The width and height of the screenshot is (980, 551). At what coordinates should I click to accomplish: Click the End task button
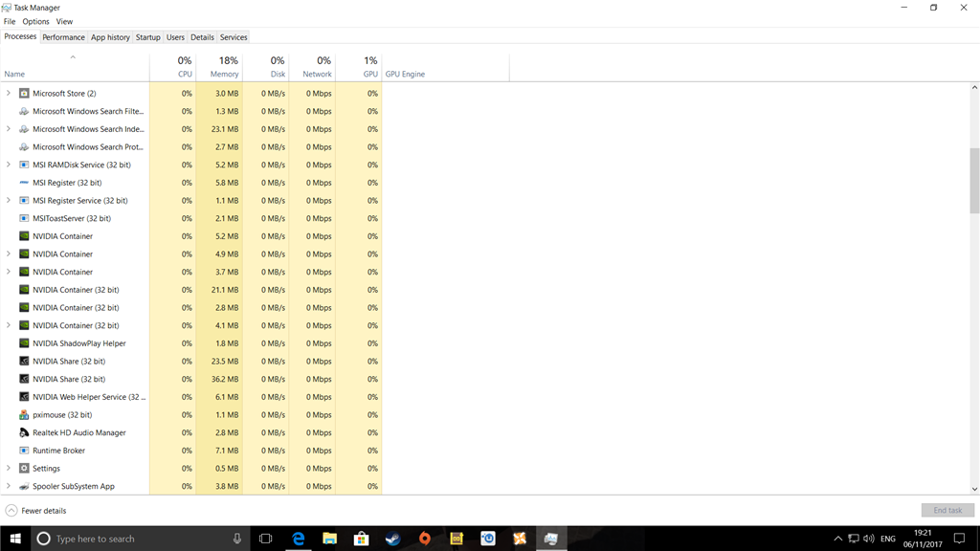pos(947,511)
